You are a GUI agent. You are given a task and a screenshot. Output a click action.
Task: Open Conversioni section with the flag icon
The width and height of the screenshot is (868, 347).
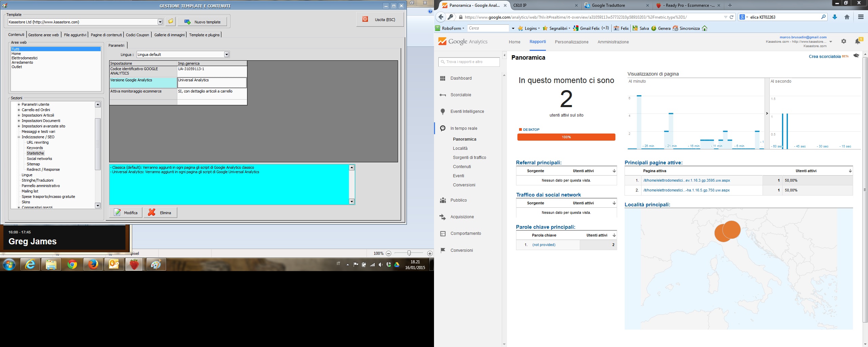pos(461,250)
